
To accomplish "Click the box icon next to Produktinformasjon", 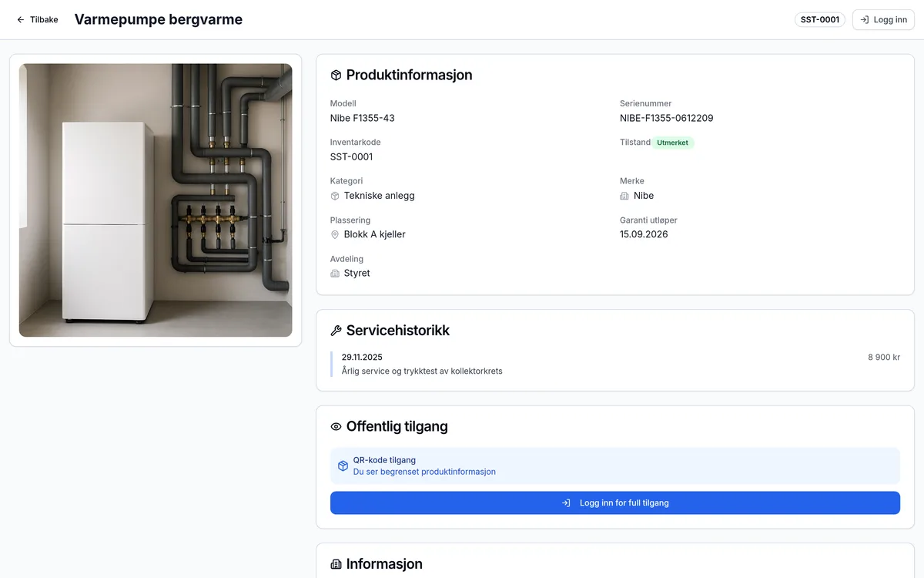I will tap(336, 76).
